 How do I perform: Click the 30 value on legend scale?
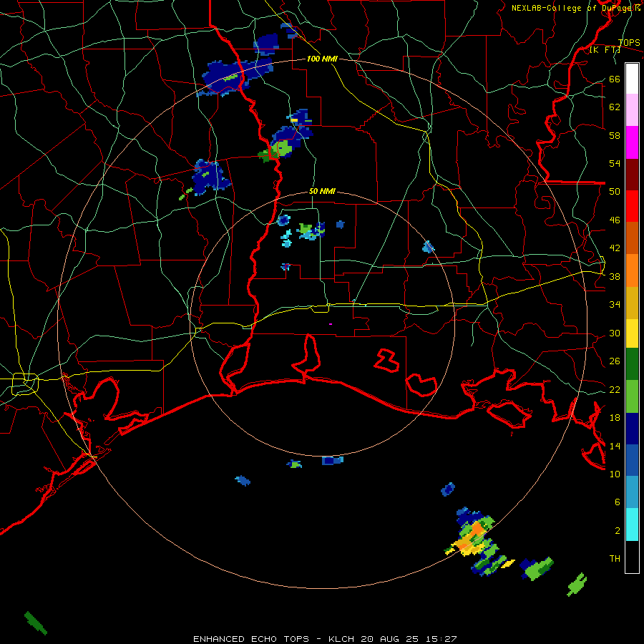coord(615,333)
